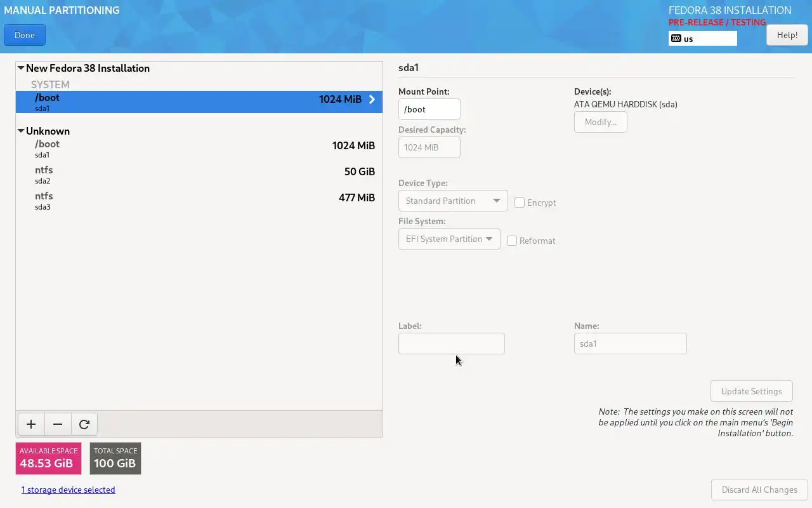This screenshot has height=508, width=812.
Task: Collapse the Unknown section
Action: click(21, 131)
